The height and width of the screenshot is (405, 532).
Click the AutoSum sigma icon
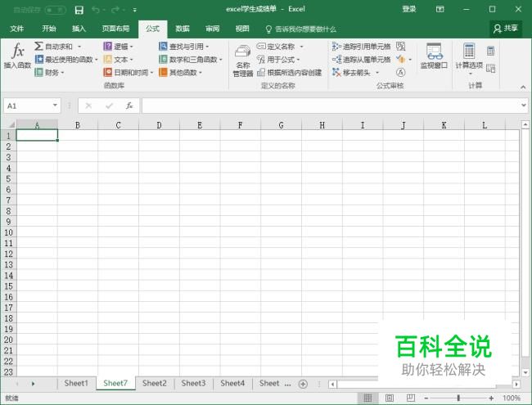(x=38, y=46)
